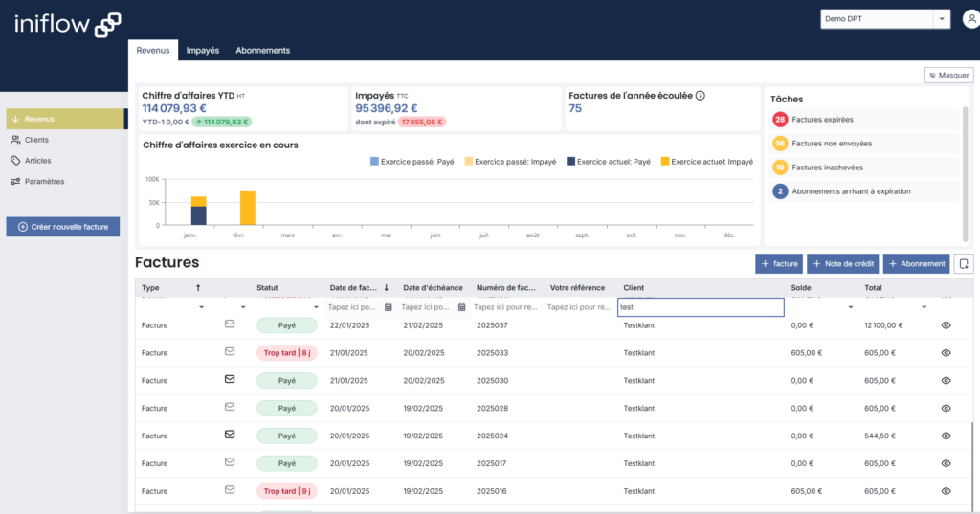View invoice 2025016 with eye icon

(x=946, y=491)
